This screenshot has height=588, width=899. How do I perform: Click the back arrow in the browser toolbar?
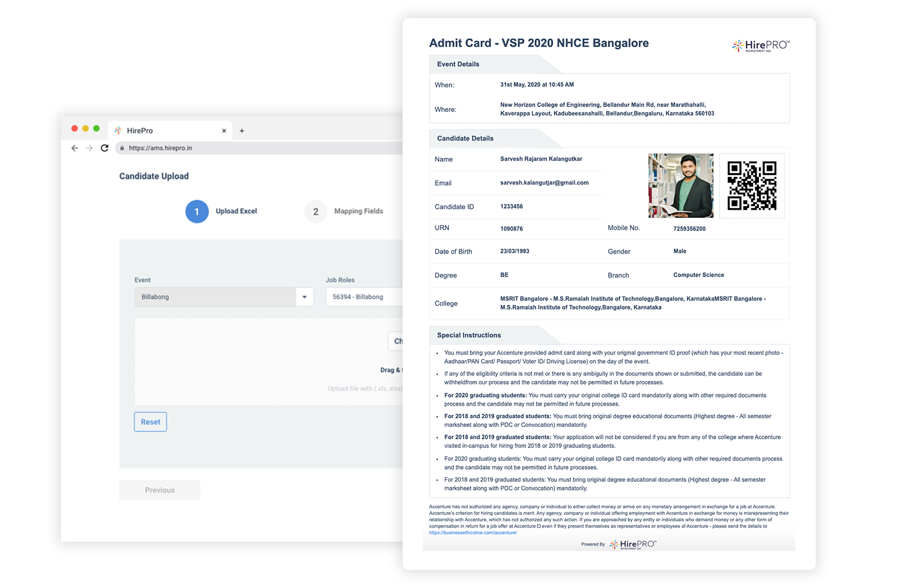click(x=74, y=148)
